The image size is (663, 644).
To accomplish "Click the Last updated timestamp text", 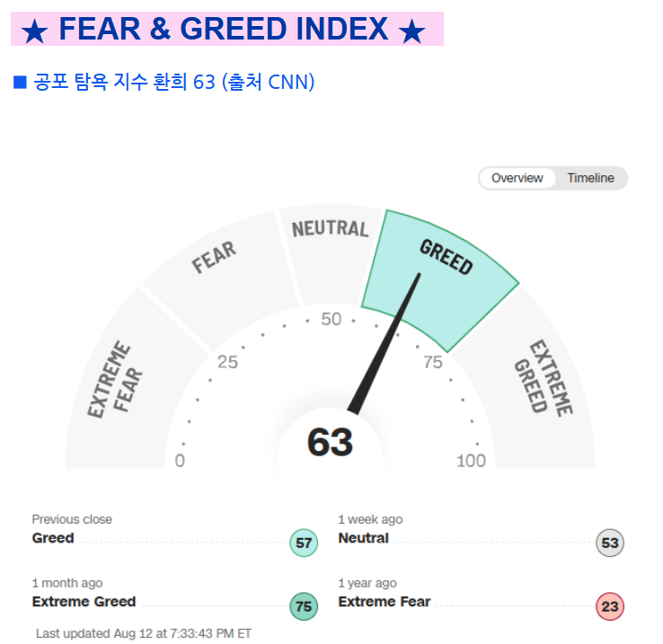I will [144, 633].
